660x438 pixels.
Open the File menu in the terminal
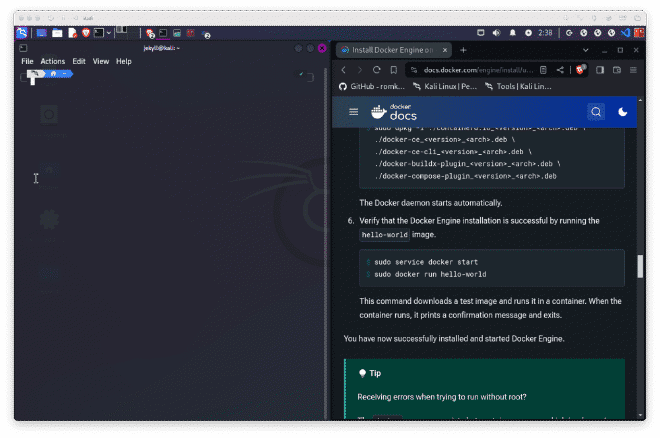tap(27, 61)
